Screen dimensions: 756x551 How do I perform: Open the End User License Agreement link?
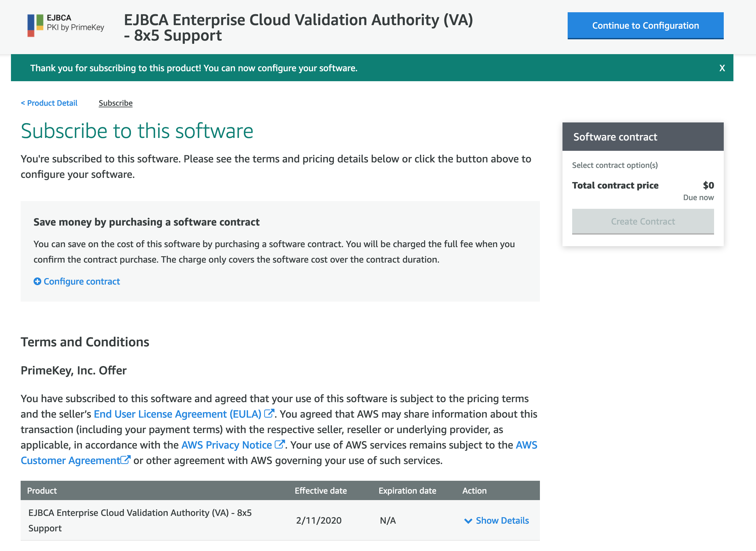pos(177,414)
